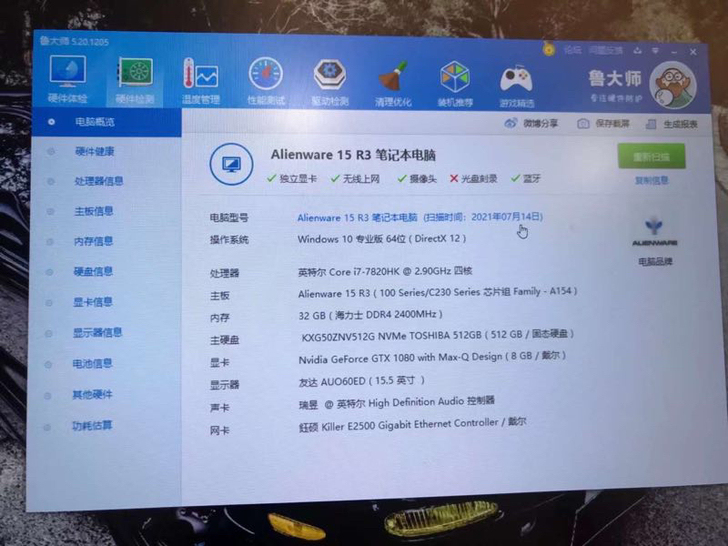Click the 电脑品牌 label under the logo
Image resolution: width=728 pixels, height=546 pixels.
click(x=655, y=261)
